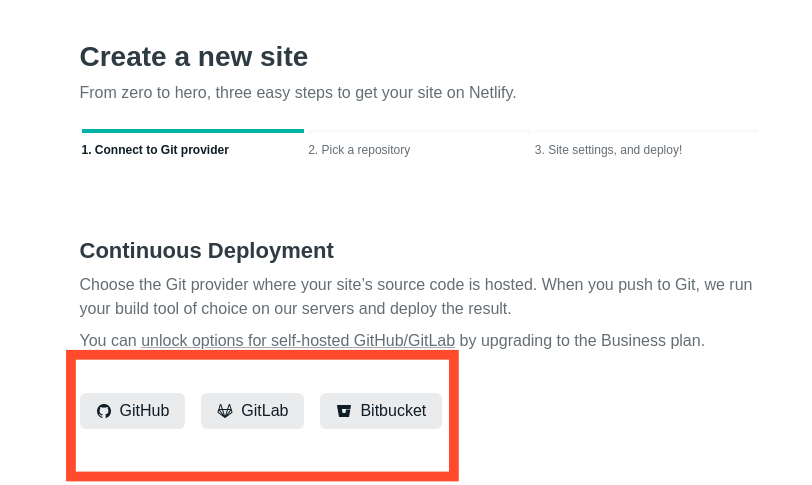Click the GitLab fox logo icon

[x=225, y=411]
